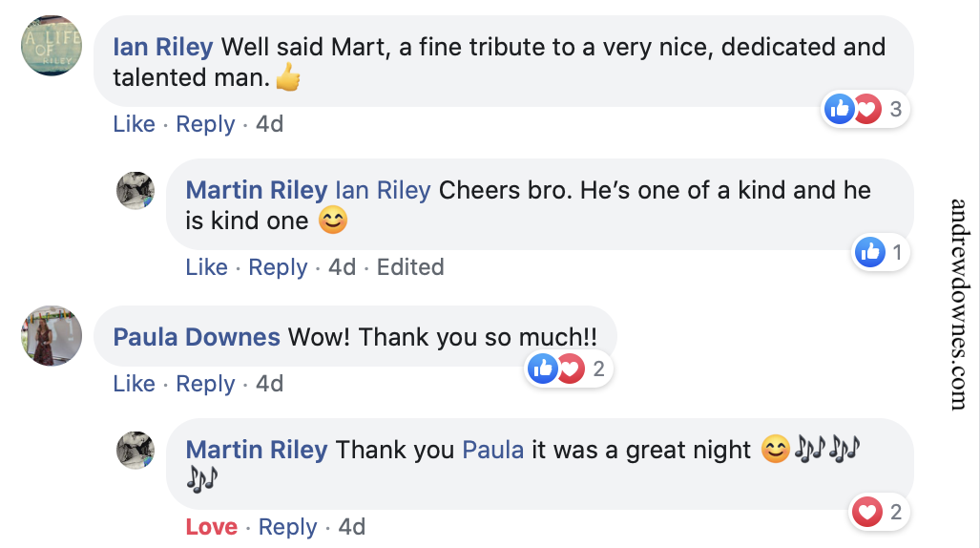View heart reactions on Martin's 'great night' reply

(x=878, y=513)
